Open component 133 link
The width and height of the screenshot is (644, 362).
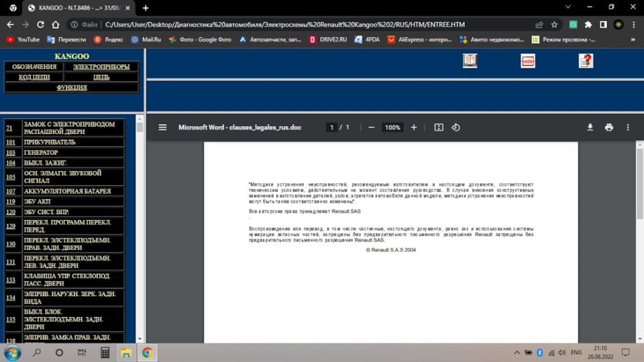coord(10,280)
